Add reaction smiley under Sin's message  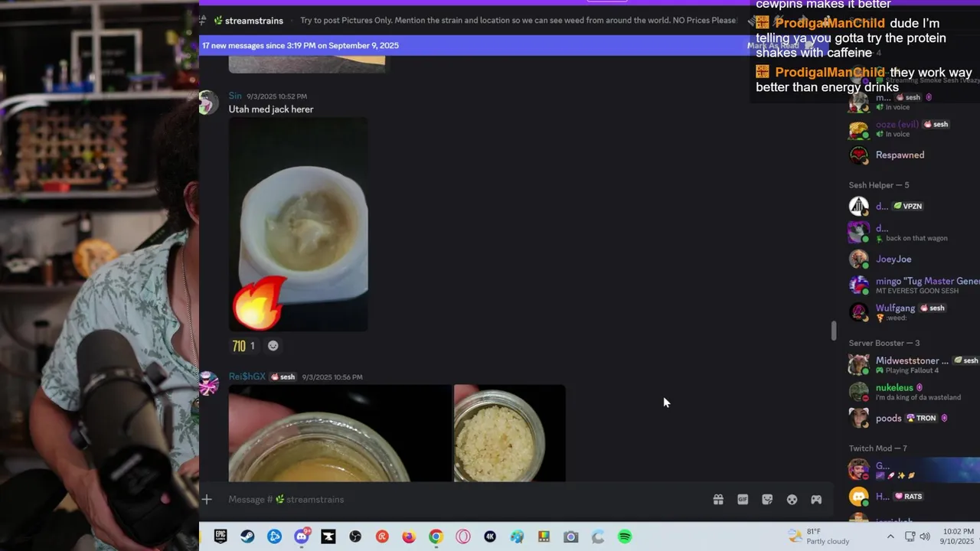point(273,346)
